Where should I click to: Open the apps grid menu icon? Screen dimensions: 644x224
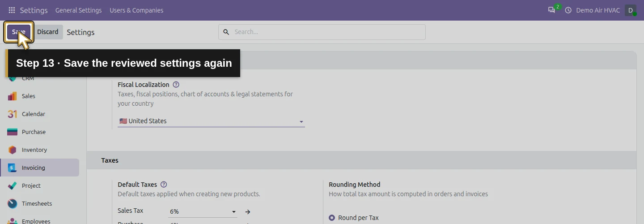(12, 10)
